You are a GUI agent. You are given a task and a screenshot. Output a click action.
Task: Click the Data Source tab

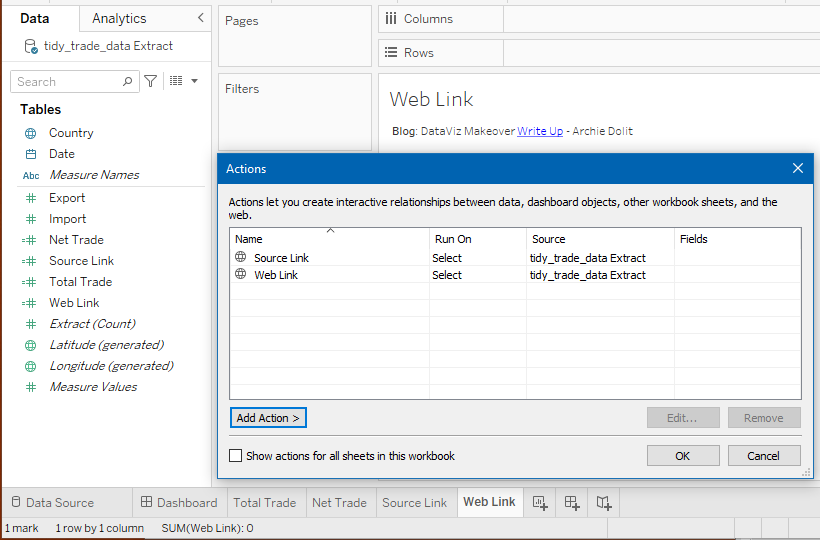51,503
